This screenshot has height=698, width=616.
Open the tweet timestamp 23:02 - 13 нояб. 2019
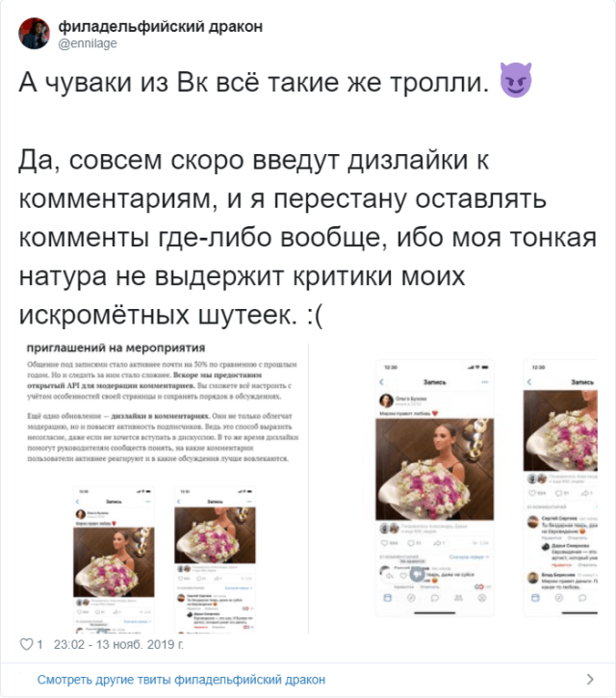tap(118, 645)
